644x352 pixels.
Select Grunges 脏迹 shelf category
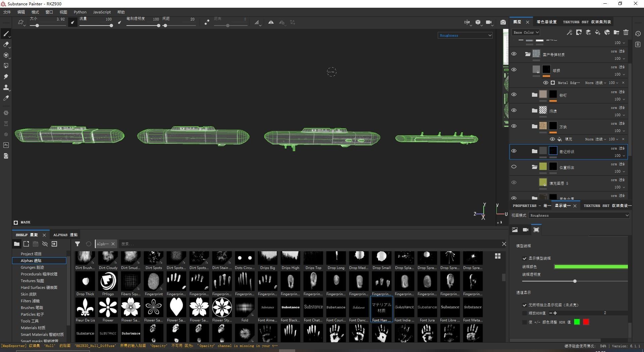(32, 267)
